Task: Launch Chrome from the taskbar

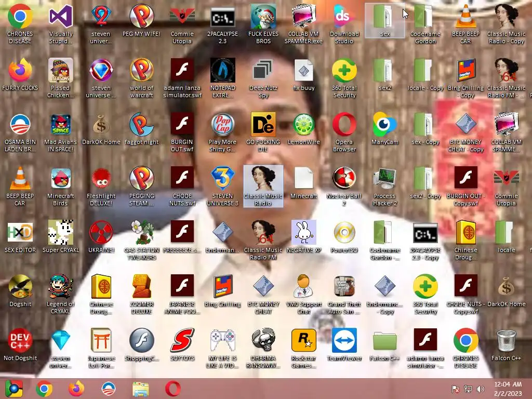Action: [44, 389]
